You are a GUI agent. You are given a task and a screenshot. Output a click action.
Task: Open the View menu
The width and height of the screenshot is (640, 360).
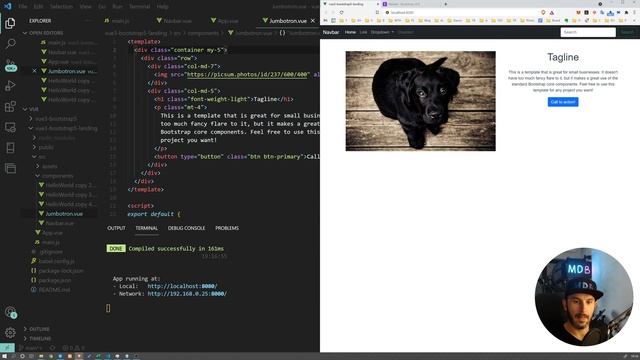pos(85,7)
